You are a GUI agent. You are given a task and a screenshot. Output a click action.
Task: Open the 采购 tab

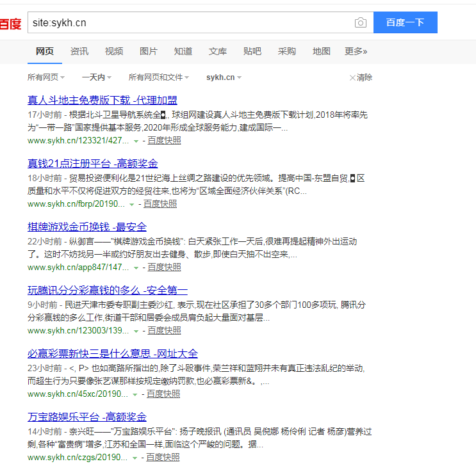pos(287,51)
